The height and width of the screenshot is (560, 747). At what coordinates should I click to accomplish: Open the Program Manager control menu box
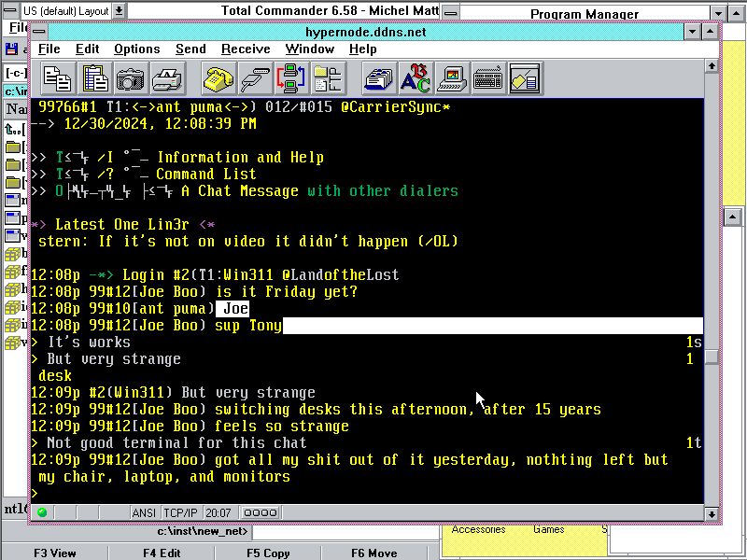[450, 13]
